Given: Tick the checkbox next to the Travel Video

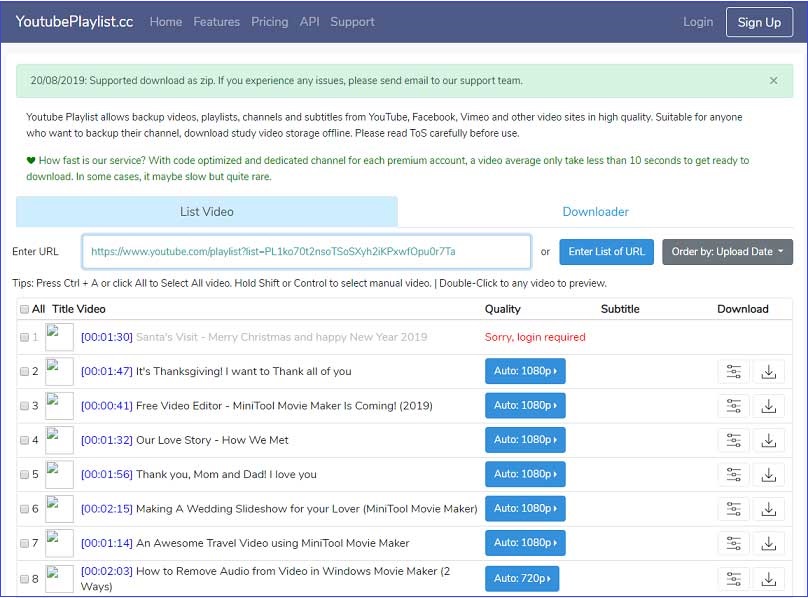Looking at the screenshot, I should (24, 542).
